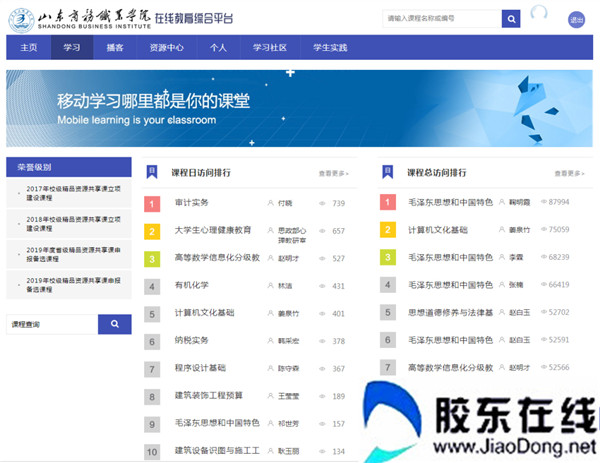The width and height of the screenshot is (600, 463).
Task: Click eye view icon next to 431
Action: [x=322, y=286]
